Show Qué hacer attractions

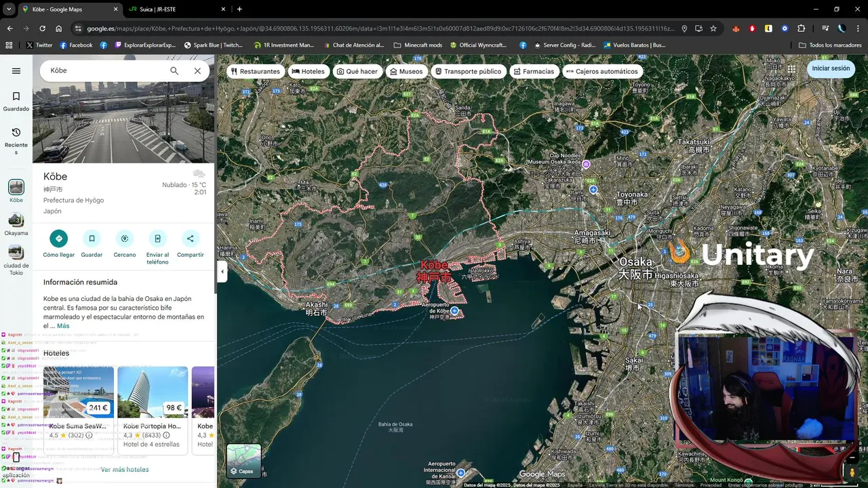click(357, 71)
